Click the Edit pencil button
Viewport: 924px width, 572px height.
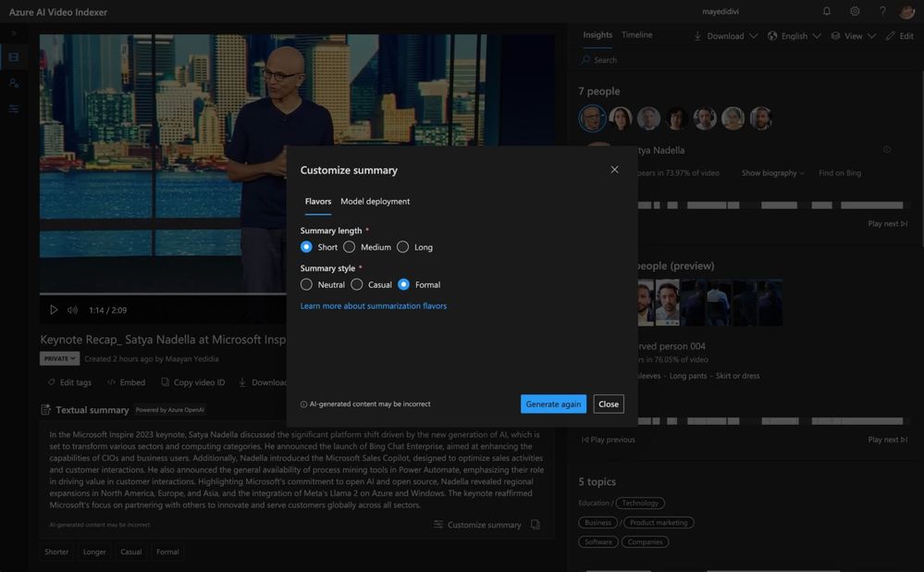[900, 36]
